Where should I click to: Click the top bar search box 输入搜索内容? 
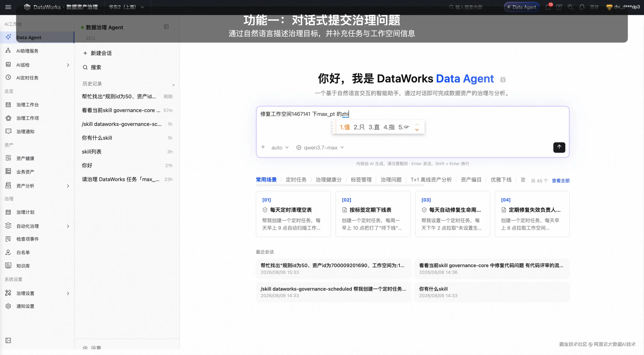(466, 7)
